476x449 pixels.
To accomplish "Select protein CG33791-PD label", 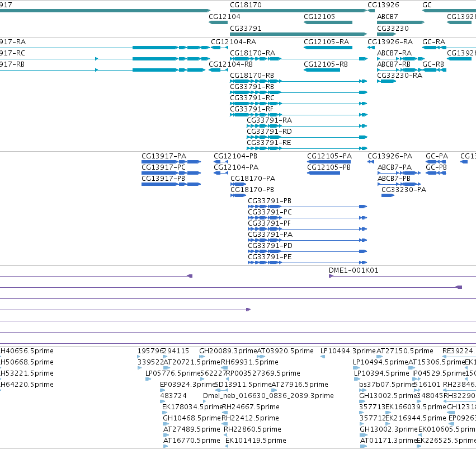I will [x=270, y=245].
